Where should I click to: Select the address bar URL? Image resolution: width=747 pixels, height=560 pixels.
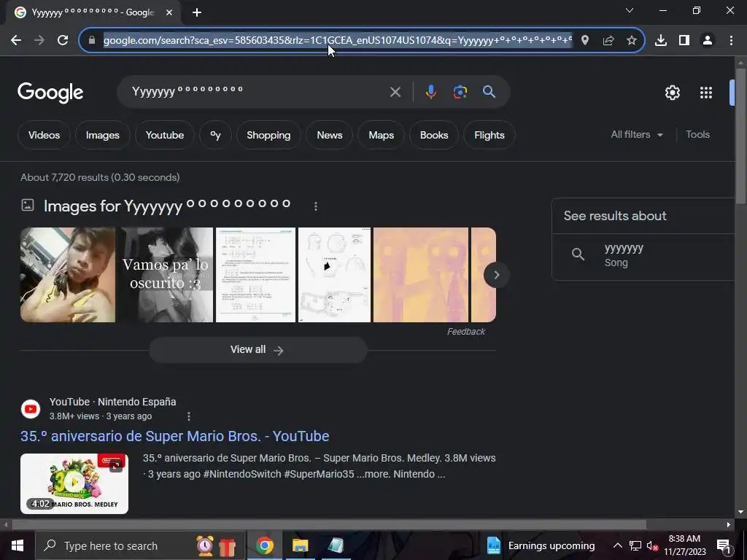pos(338,41)
